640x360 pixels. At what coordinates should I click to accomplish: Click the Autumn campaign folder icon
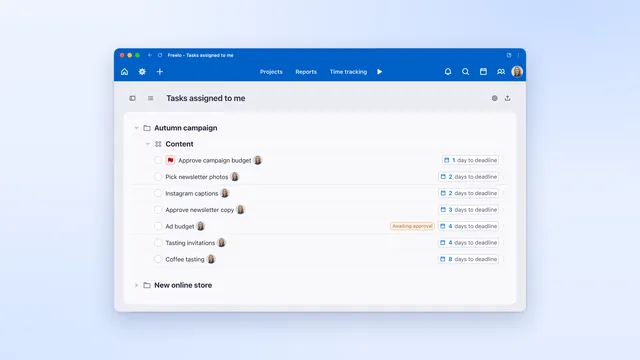(x=147, y=128)
